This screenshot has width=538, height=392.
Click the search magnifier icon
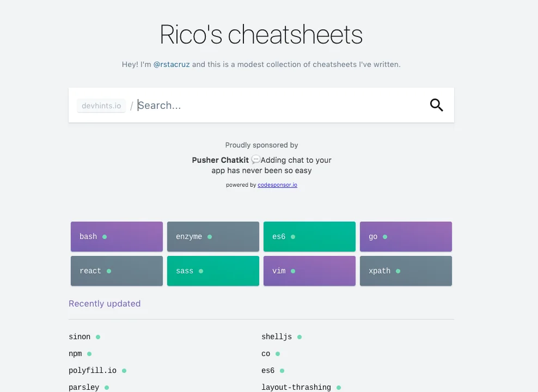436,105
